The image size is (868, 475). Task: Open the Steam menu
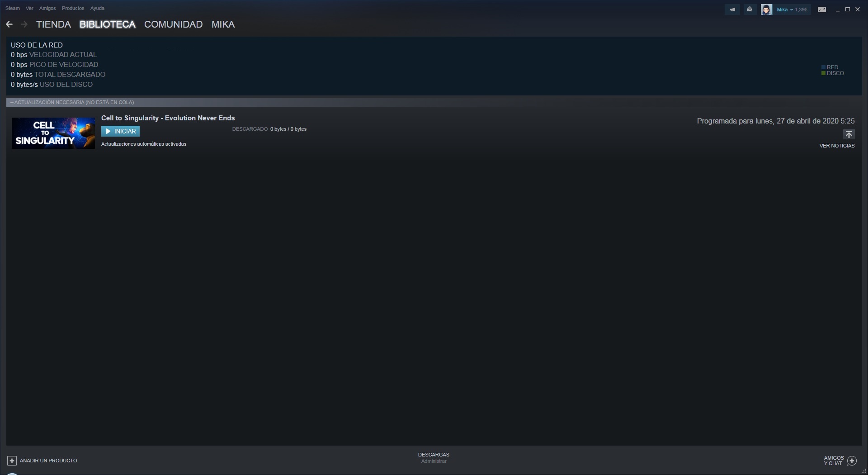pyautogui.click(x=13, y=8)
